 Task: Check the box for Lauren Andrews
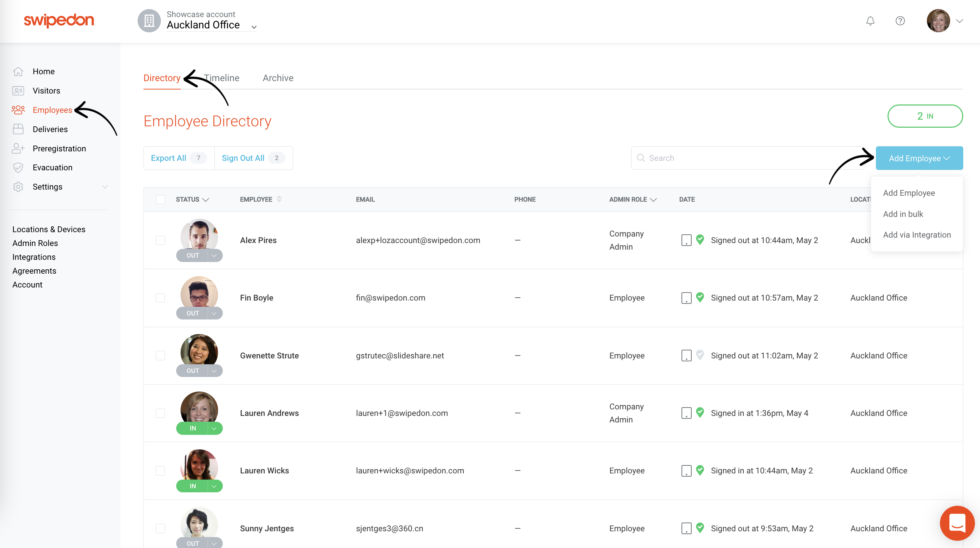(x=160, y=413)
